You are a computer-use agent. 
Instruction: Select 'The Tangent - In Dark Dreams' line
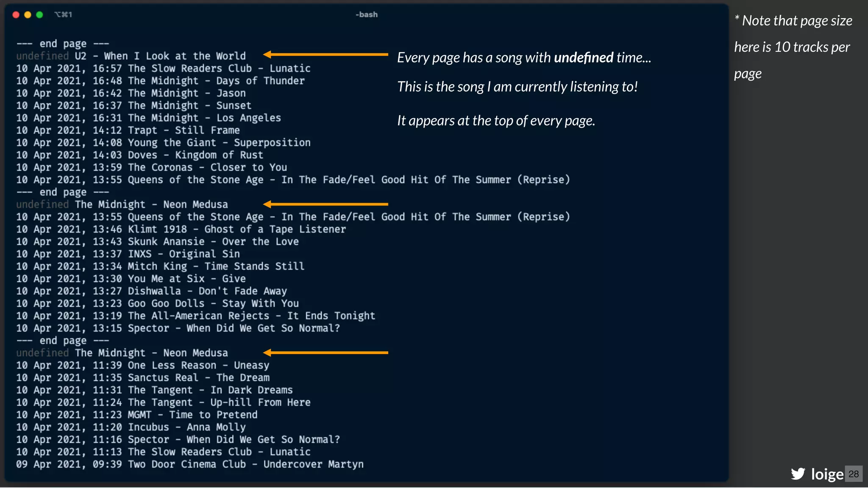(x=155, y=390)
